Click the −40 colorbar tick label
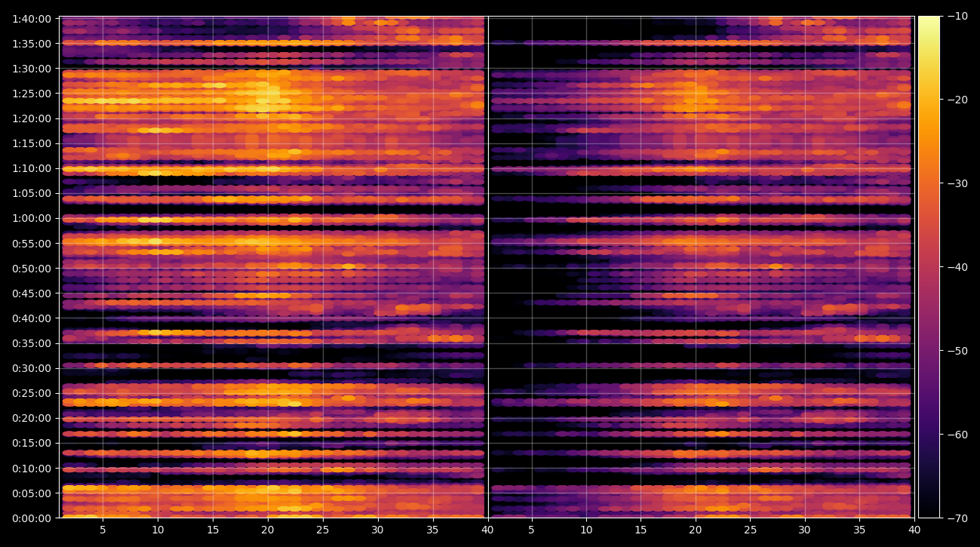This screenshot has height=547, width=980. (957, 267)
